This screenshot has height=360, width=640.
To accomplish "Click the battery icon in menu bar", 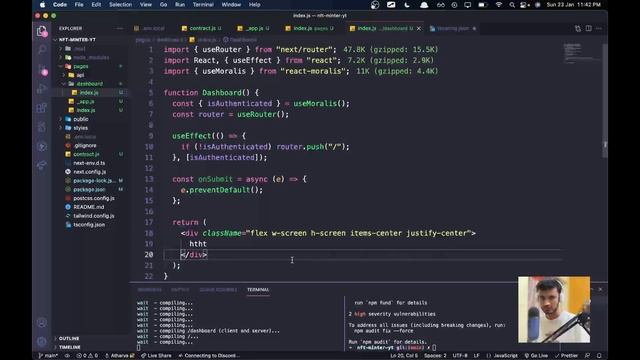I will tap(482, 5).
